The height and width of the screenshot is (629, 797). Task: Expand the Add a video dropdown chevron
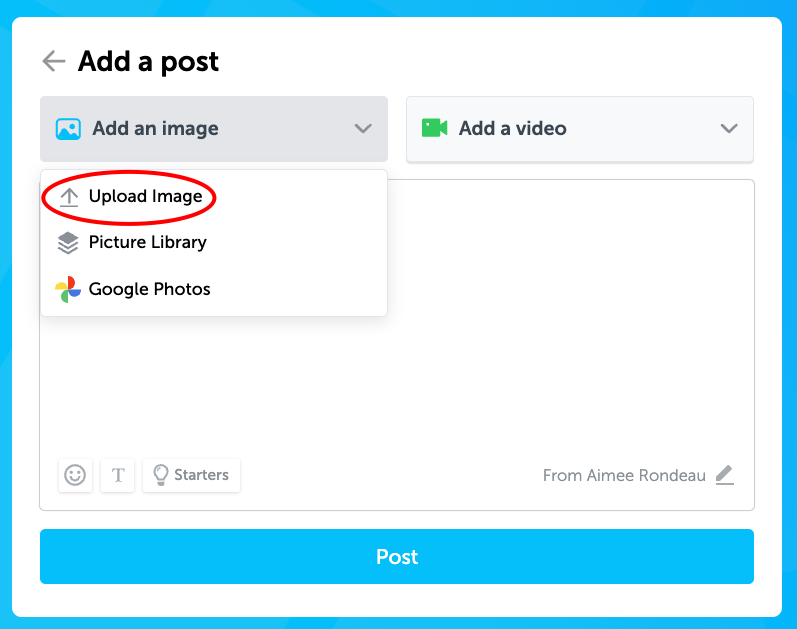click(x=729, y=129)
